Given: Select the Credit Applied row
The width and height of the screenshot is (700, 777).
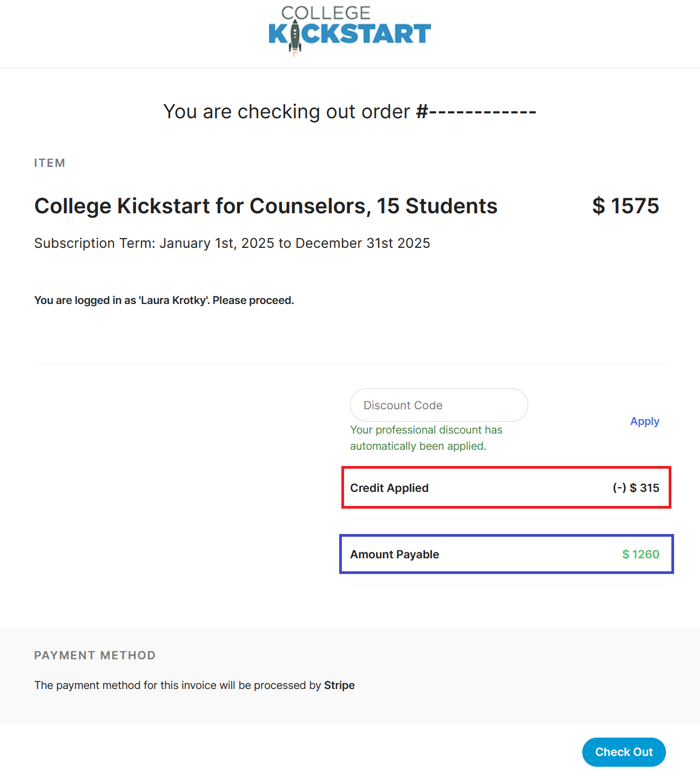Looking at the screenshot, I should click(x=506, y=488).
